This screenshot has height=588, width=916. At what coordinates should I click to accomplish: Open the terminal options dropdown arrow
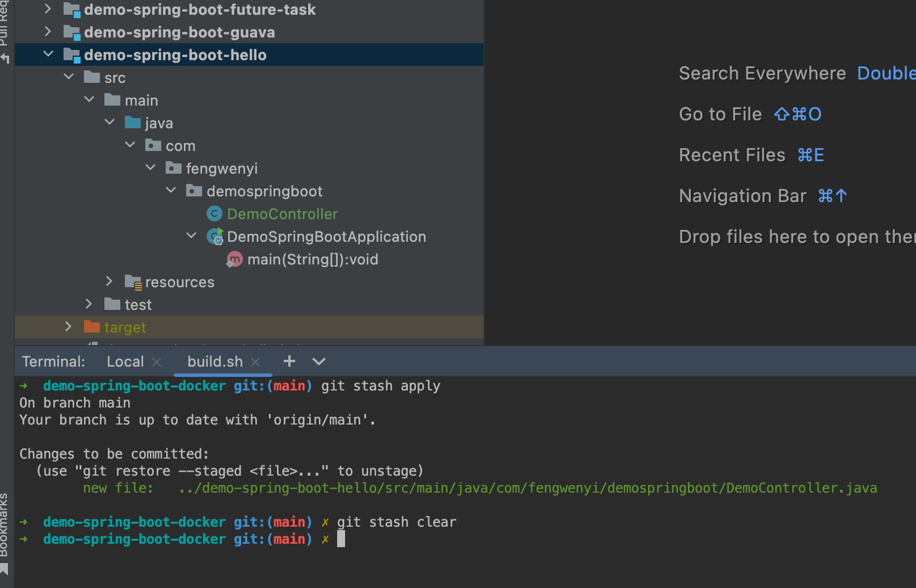pyautogui.click(x=319, y=361)
